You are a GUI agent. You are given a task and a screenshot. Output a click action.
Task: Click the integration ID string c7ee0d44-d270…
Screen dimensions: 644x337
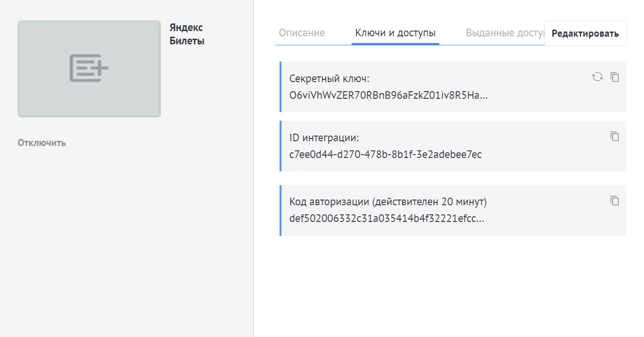click(385, 155)
